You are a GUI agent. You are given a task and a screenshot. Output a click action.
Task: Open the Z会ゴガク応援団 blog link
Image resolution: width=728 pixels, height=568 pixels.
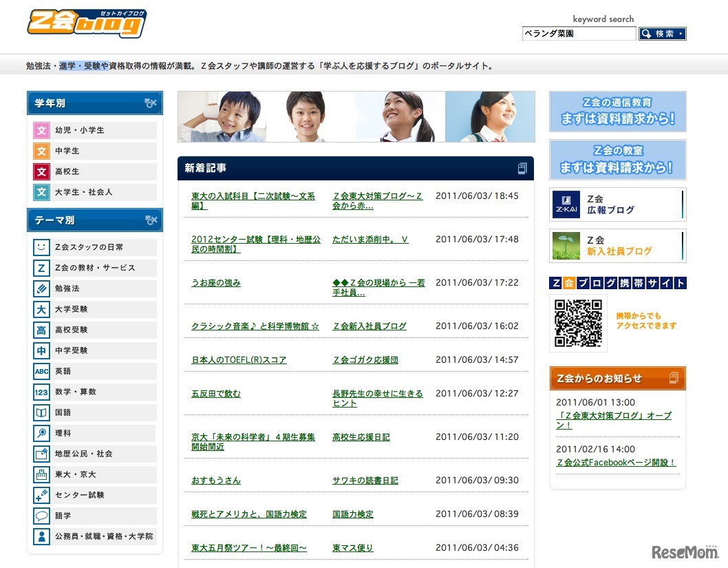pos(365,360)
